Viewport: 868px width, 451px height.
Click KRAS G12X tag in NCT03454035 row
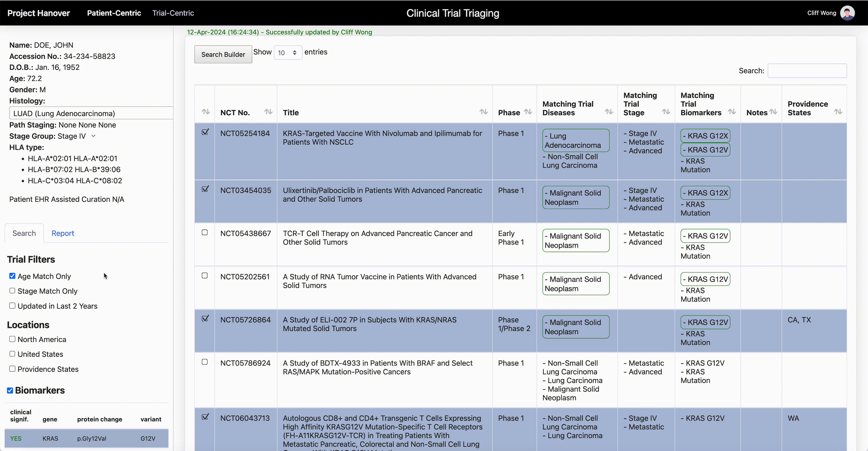coord(705,193)
